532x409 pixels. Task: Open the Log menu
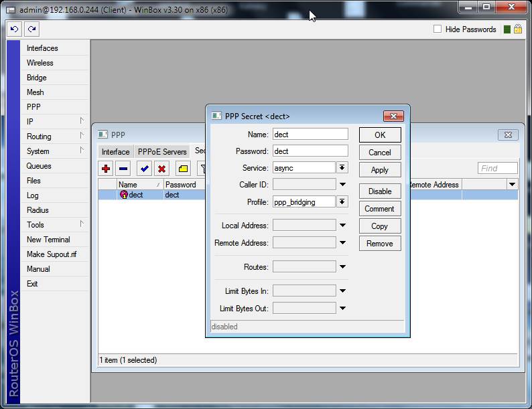(x=33, y=195)
